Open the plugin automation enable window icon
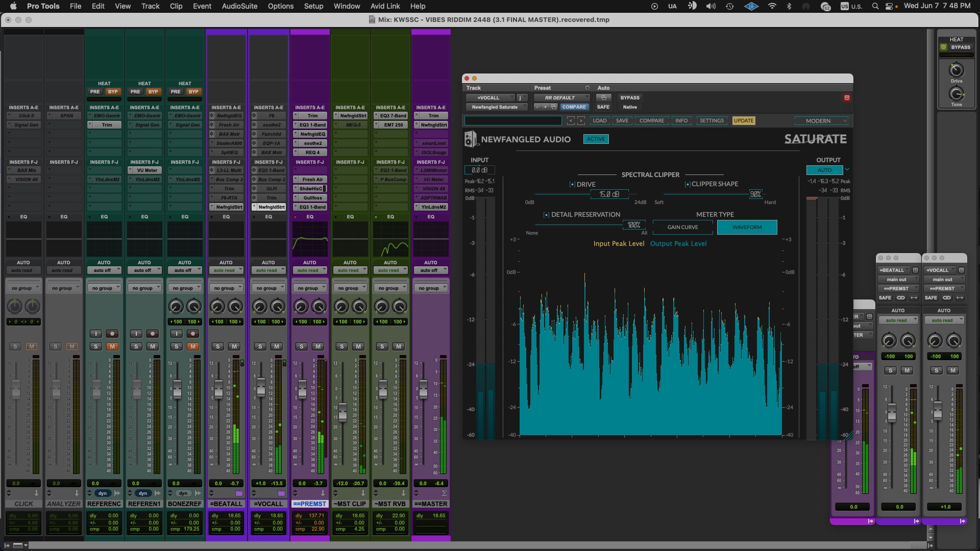The height and width of the screenshot is (551, 980). [x=603, y=97]
